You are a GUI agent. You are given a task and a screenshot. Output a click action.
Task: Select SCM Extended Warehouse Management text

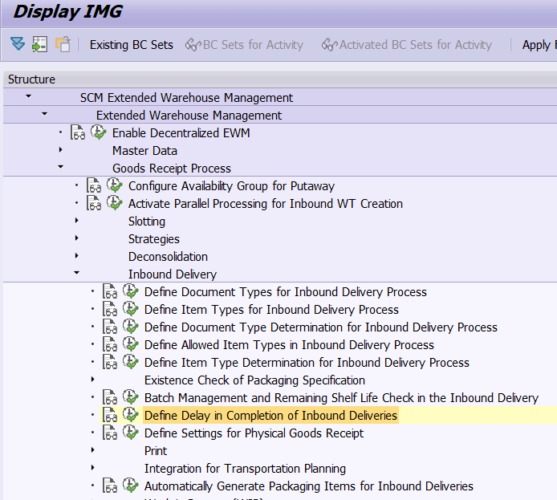coord(186,98)
